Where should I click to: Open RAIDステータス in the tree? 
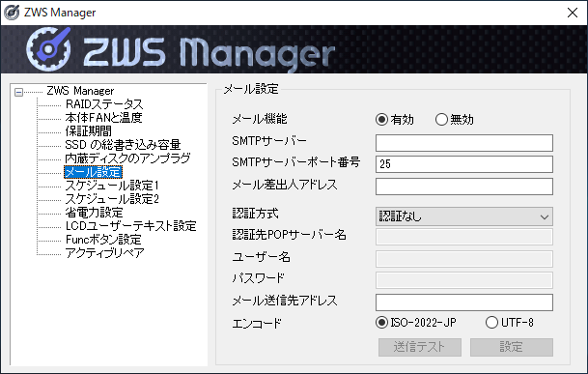104,104
